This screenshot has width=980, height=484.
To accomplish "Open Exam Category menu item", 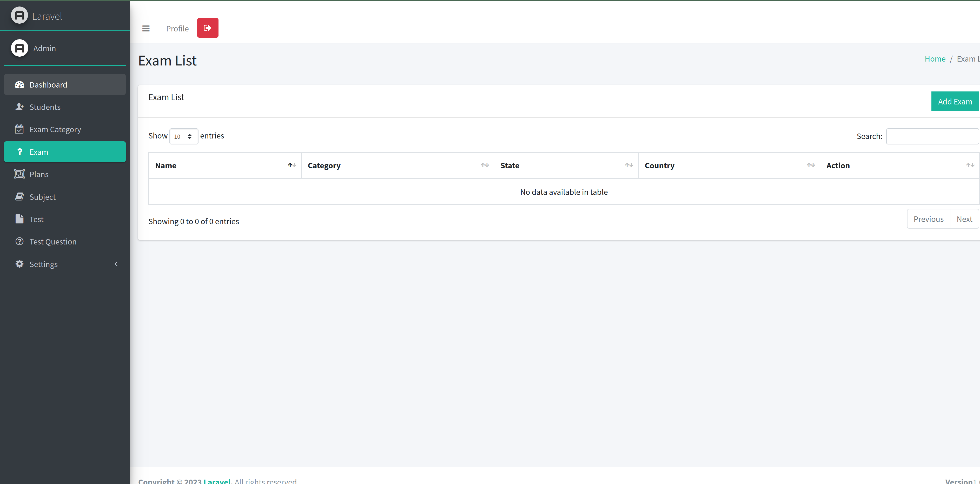I will pyautogui.click(x=65, y=129).
